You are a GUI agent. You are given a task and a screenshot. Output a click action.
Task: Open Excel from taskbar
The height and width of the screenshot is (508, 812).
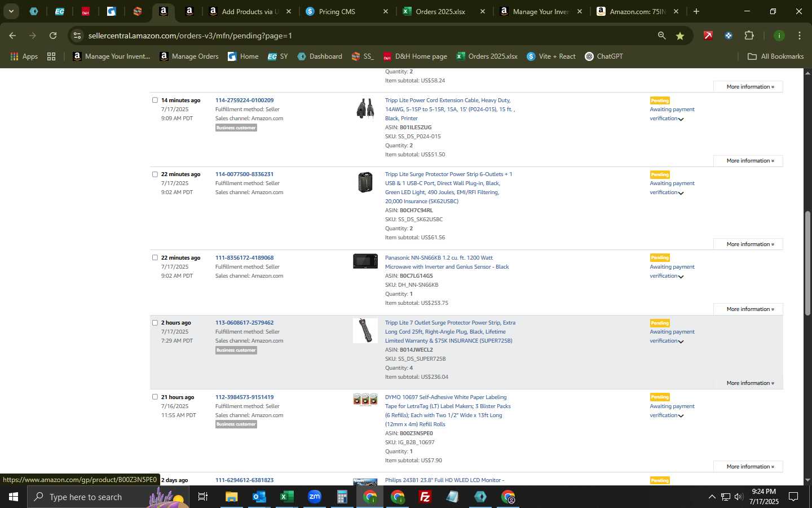[x=286, y=497]
